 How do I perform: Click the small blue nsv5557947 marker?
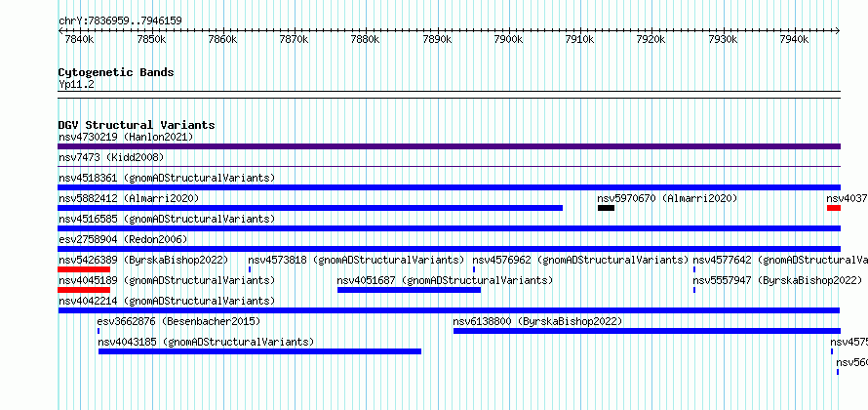694,290
